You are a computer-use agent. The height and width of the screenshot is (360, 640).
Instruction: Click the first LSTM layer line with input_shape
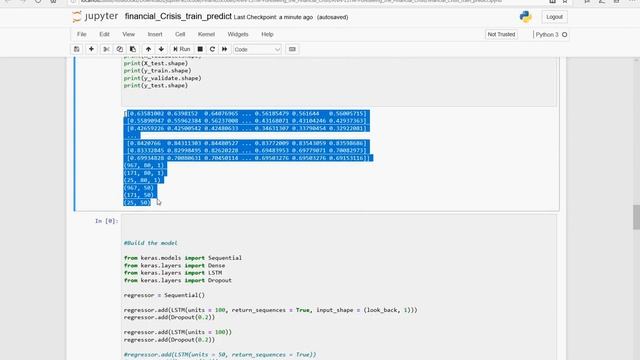click(271, 310)
